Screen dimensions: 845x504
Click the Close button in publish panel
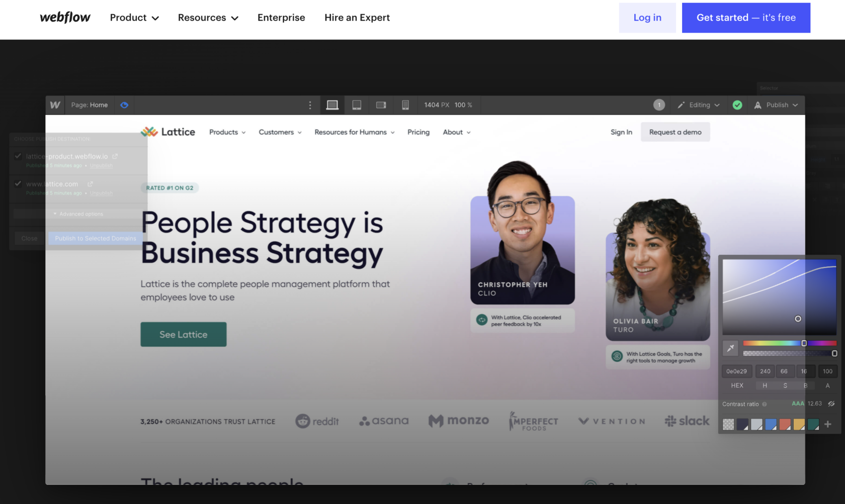[29, 238]
